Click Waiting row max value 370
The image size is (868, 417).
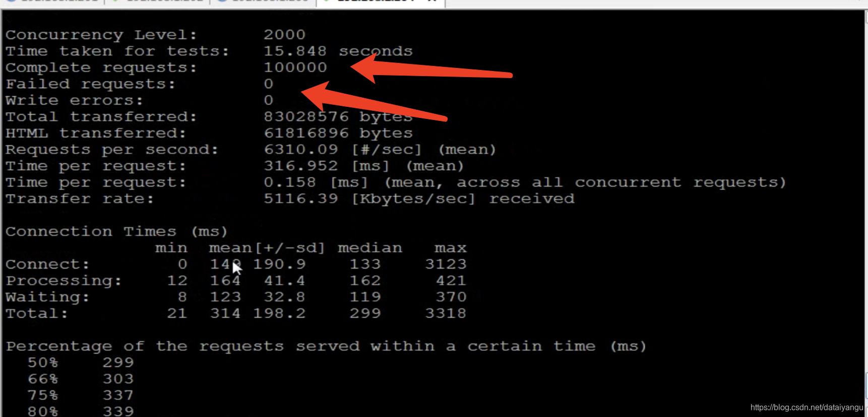(x=451, y=297)
